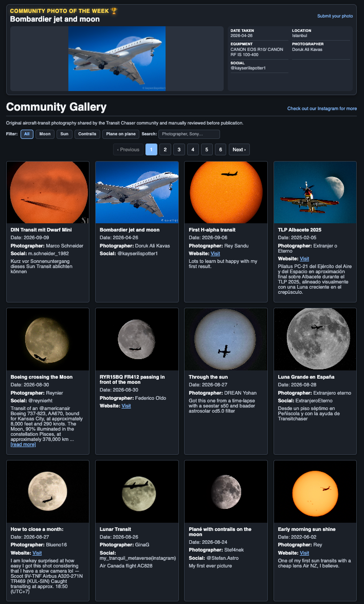Go to gallery page 2

(x=165, y=150)
